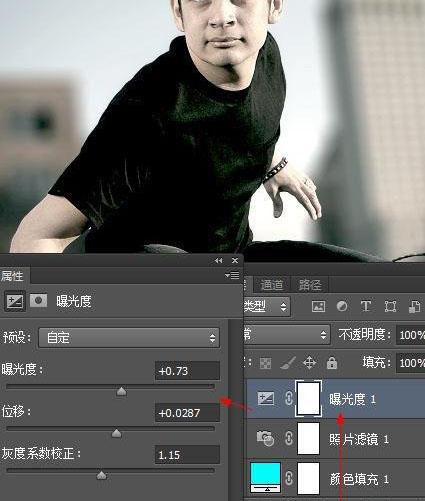The height and width of the screenshot is (501, 425).
Task: Open the layer blend mode dropdown
Action: (287, 334)
